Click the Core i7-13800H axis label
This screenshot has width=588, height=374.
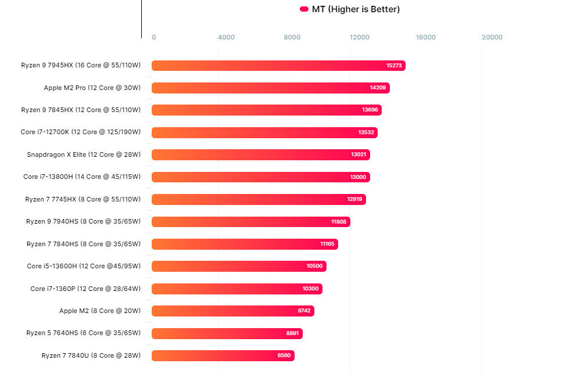coord(82,177)
